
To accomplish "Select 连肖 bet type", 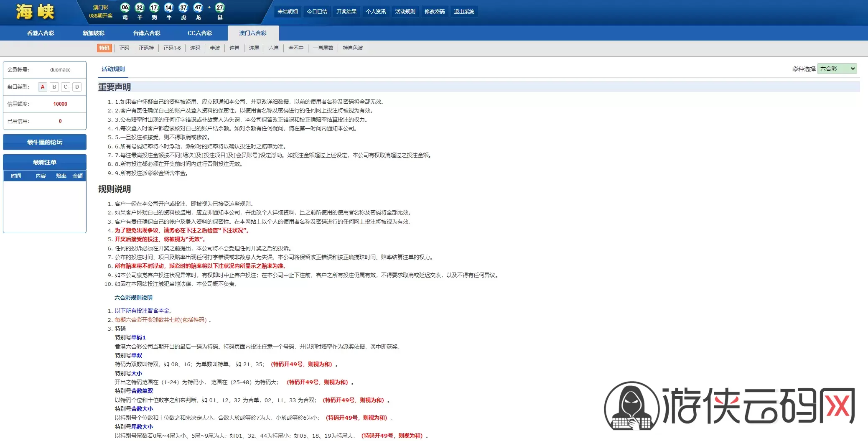I will tap(234, 48).
